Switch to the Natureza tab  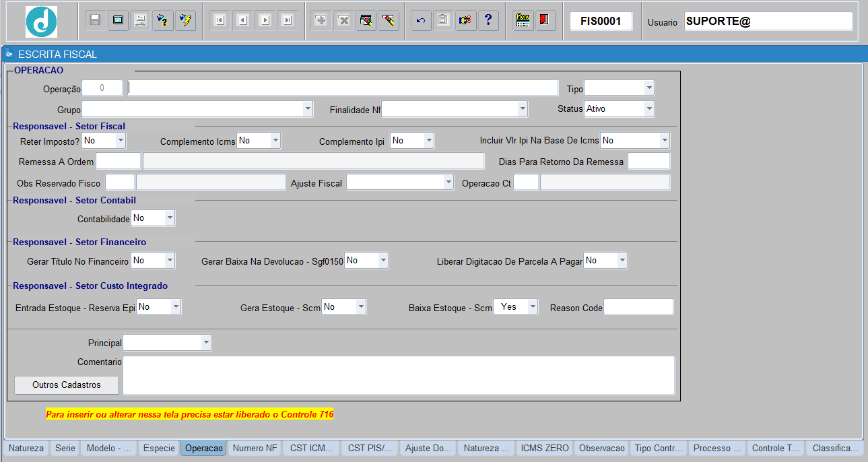[26, 448]
